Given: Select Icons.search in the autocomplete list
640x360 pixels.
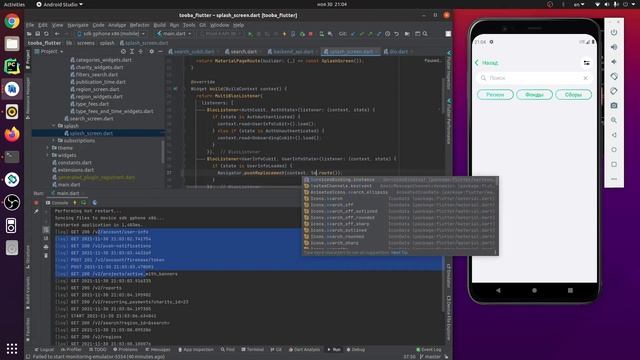Looking at the screenshot, I should (399, 199).
